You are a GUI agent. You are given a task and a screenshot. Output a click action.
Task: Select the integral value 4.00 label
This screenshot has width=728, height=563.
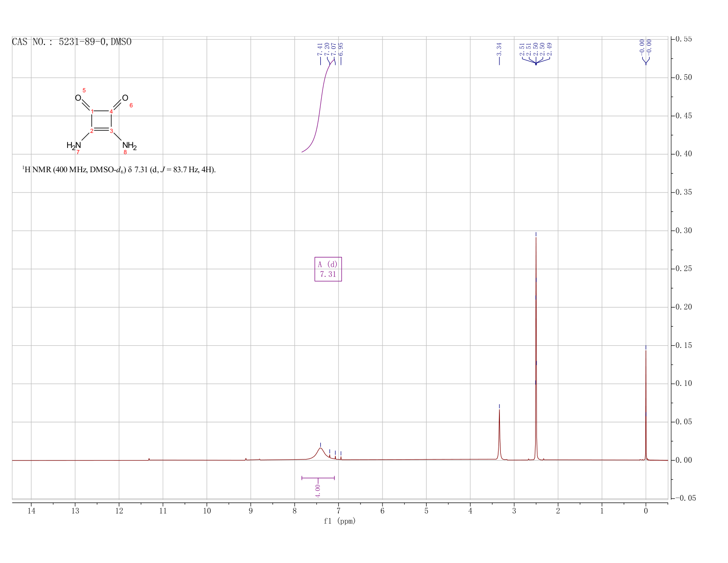[318, 490]
